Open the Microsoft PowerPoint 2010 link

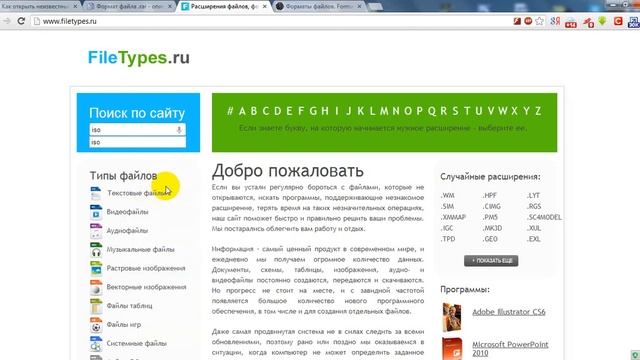tap(510, 349)
